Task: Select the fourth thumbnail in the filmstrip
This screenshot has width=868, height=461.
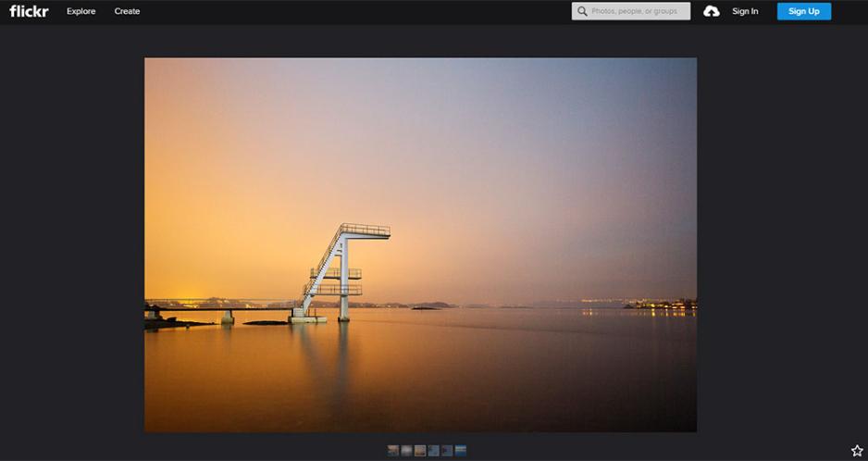Action: coord(433,451)
